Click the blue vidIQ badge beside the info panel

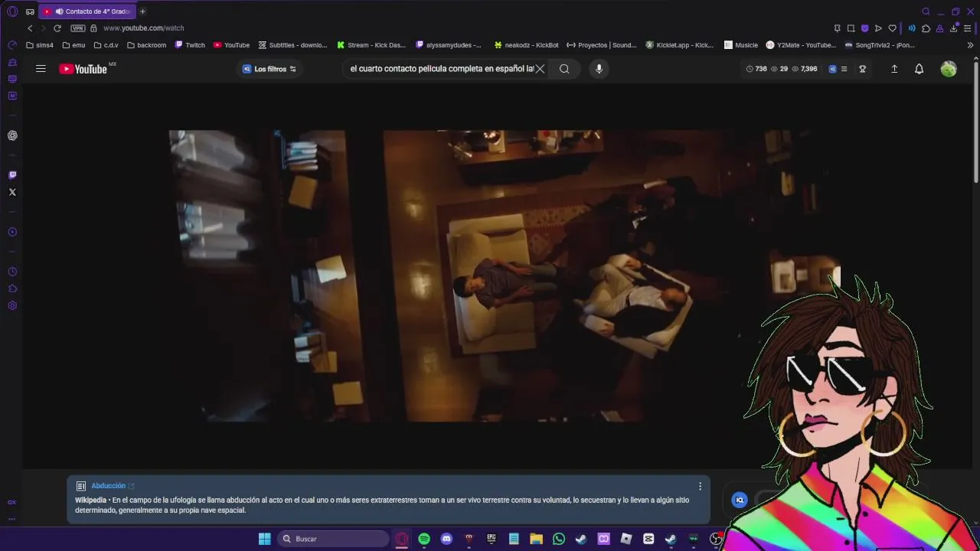740,500
